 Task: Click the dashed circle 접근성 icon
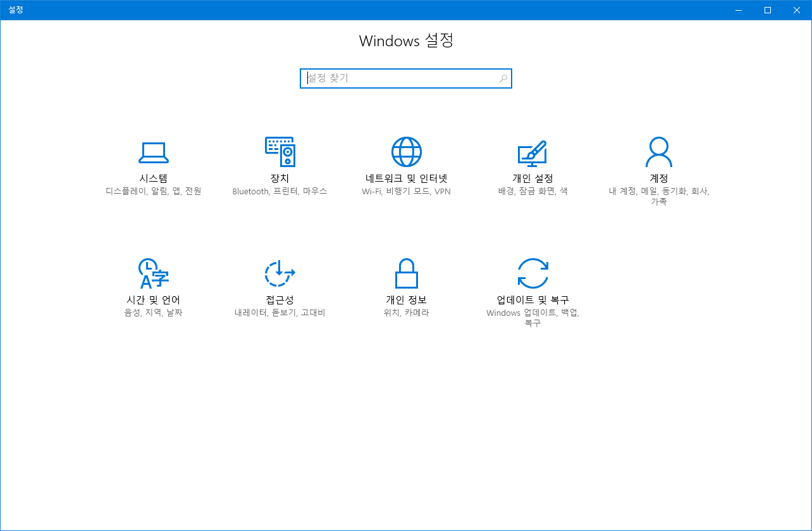coord(280,273)
